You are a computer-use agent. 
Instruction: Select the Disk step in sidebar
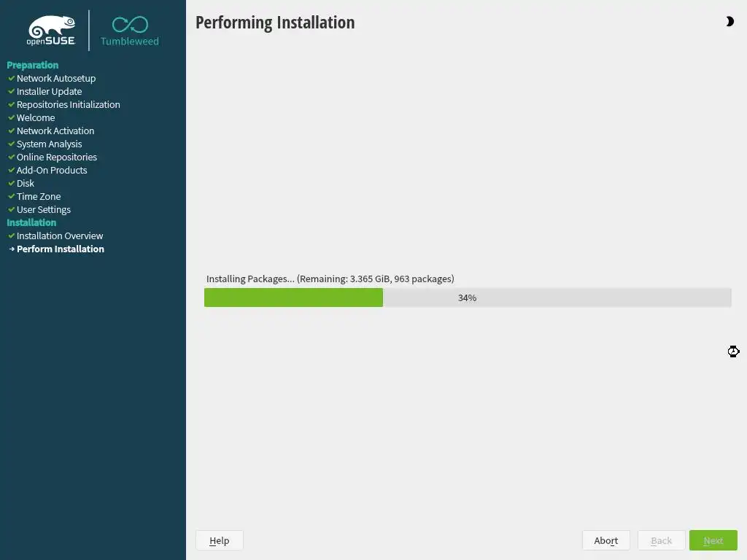pos(26,183)
